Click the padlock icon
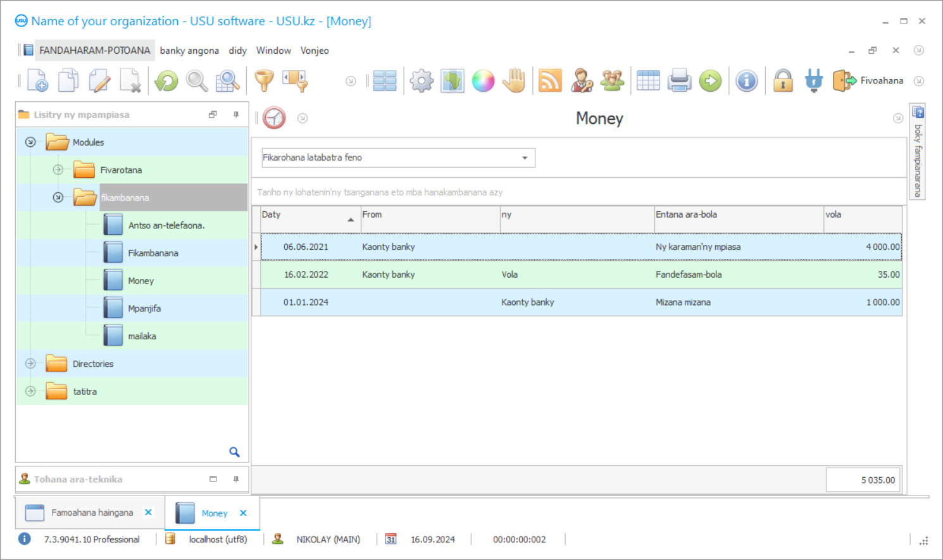This screenshot has width=943, height=560. 783,80
